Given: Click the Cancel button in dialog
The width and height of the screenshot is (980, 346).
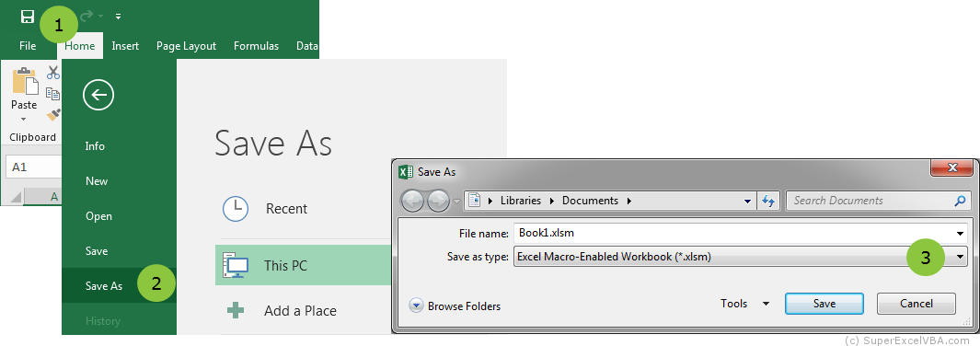Looking at the screenshot, I should pos(917,304).
